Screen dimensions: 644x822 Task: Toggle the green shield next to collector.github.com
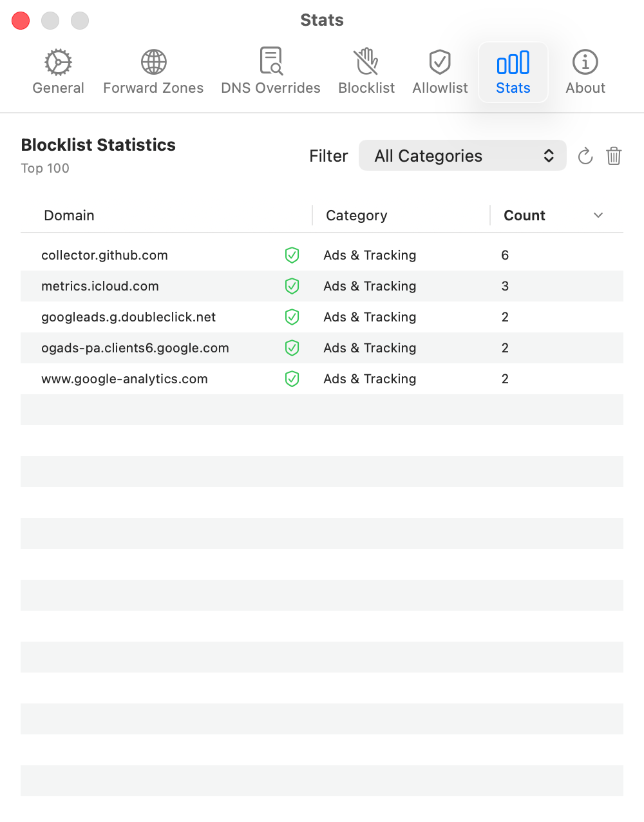click(x=292, y=255)
